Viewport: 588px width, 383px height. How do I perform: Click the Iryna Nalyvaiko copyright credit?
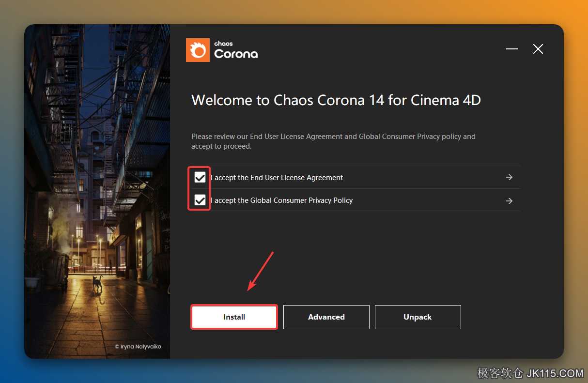(138, 347)
